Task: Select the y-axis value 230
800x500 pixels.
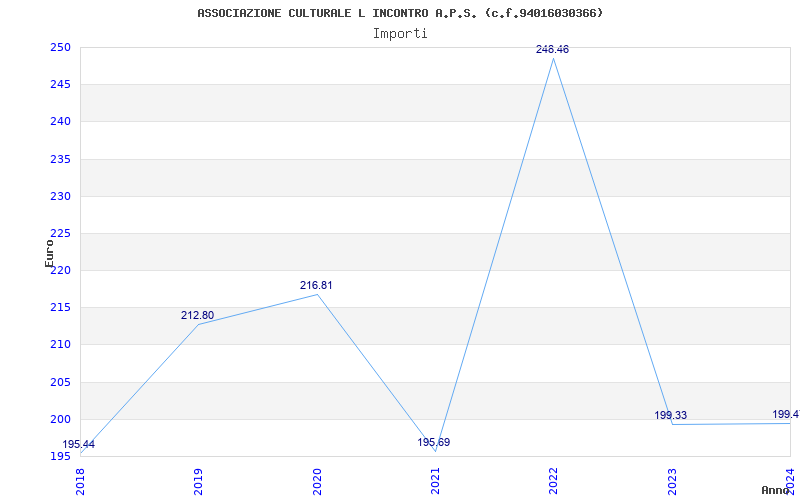Action: click(60, 196)
